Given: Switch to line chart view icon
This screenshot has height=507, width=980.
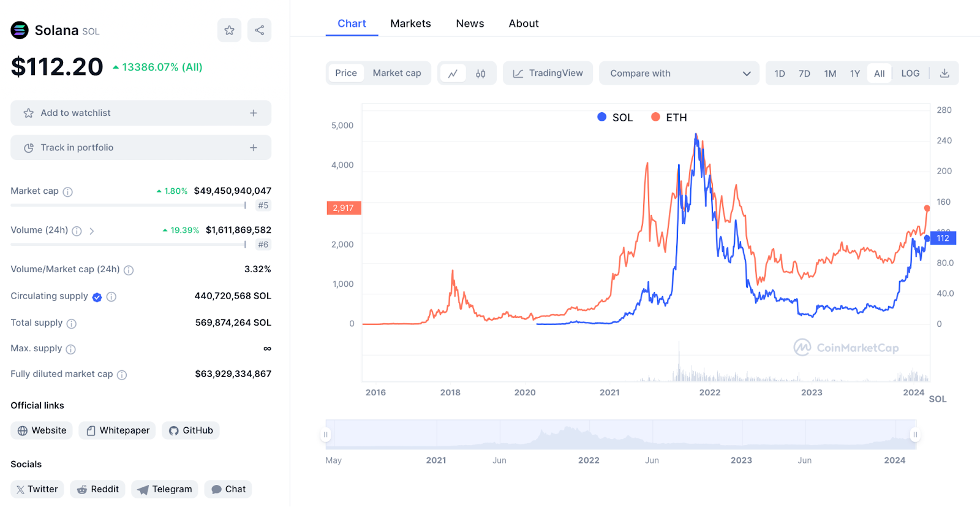Looking at the screenshot, I should pos(453,74).
